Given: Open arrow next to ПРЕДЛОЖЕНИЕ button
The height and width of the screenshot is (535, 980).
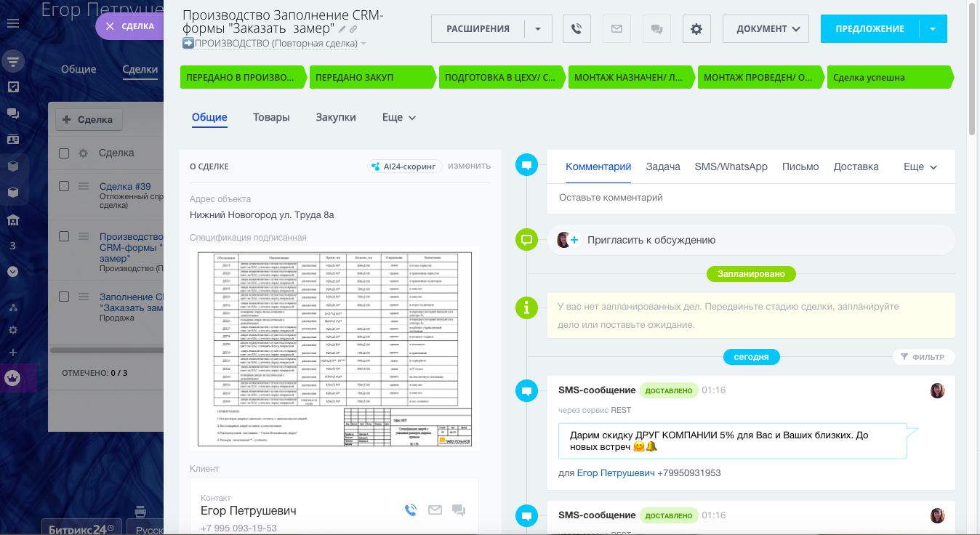Looking at the screenshot, I should pos(933,29).
